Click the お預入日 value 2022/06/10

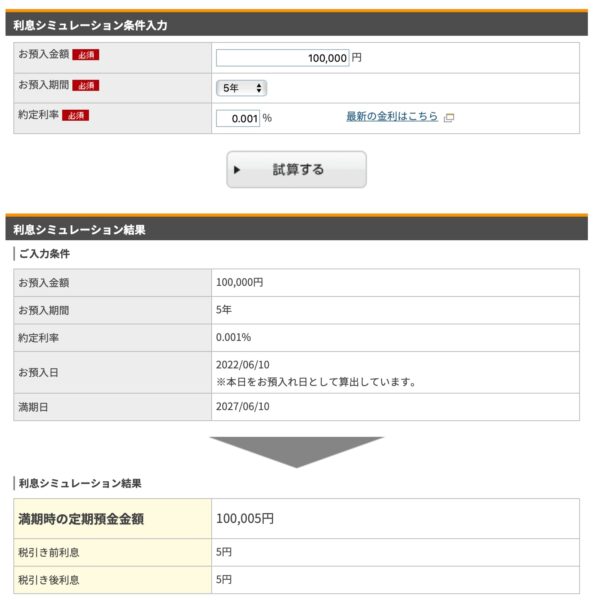[x=243, y=365]
